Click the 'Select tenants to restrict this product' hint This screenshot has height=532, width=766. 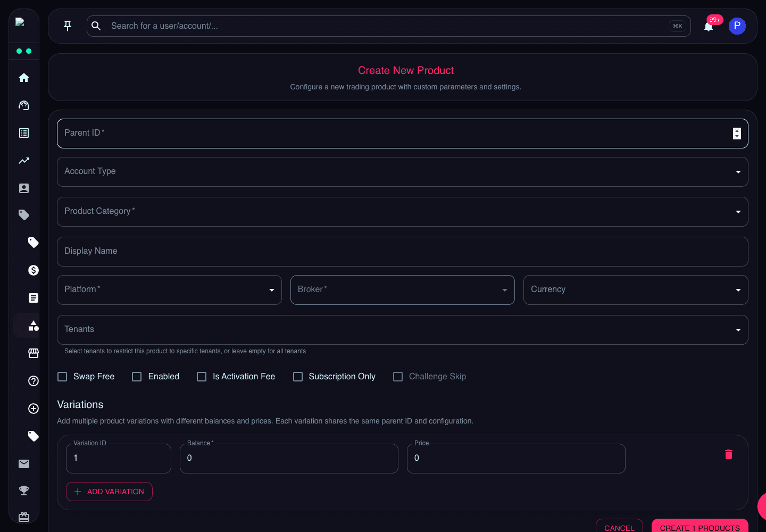(x=185, y=351)
